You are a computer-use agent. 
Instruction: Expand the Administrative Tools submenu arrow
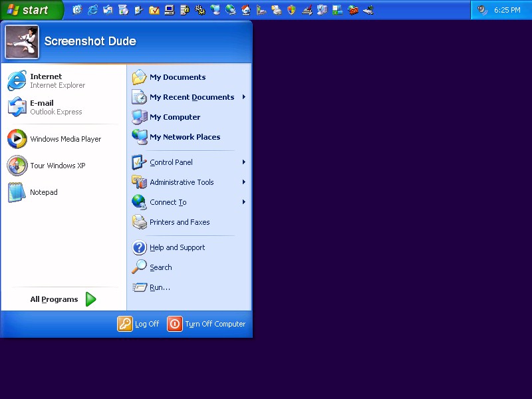coord(244,182)
